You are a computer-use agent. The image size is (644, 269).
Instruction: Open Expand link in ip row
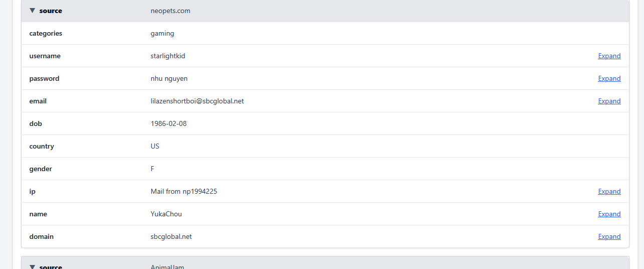[609, 191]
